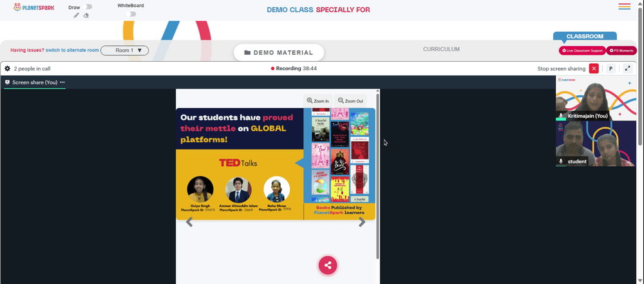
Task: Click 2 people in call text
Action: click(32, 69)
